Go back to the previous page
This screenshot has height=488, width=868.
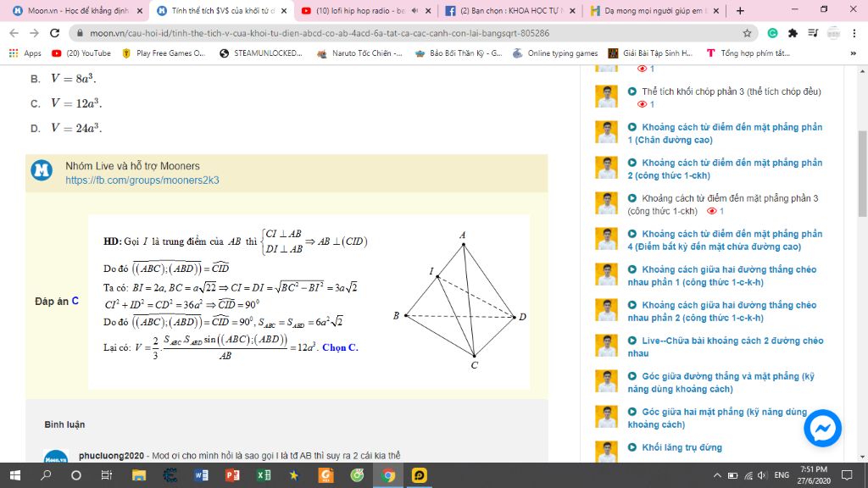[x=14, y=33]
